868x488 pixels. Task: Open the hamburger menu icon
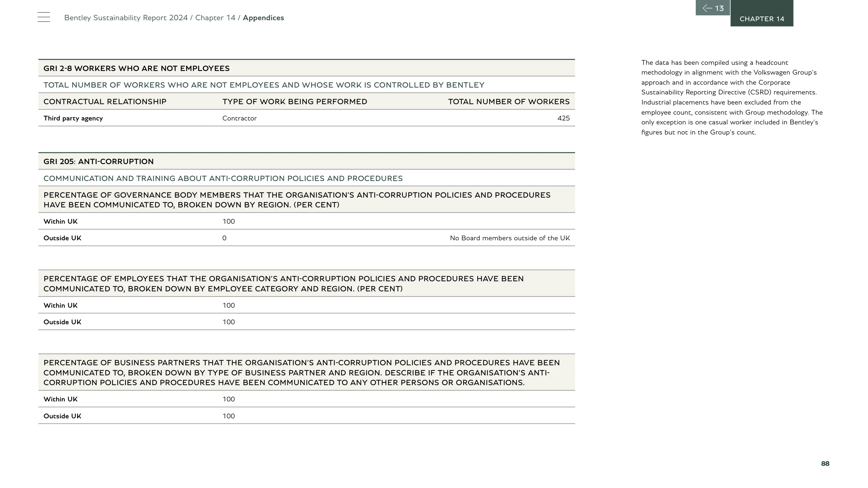point(44,17)
